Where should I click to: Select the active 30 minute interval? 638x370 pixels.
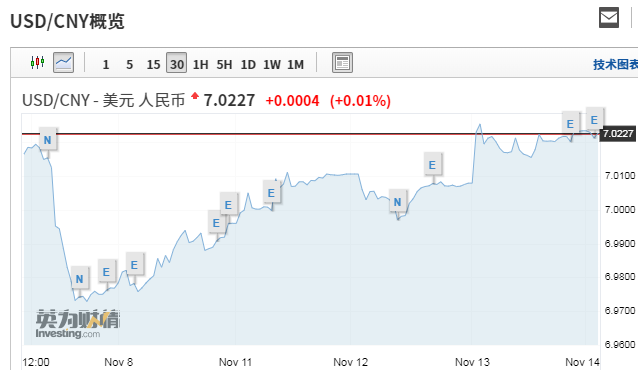[x=177, y=63]
